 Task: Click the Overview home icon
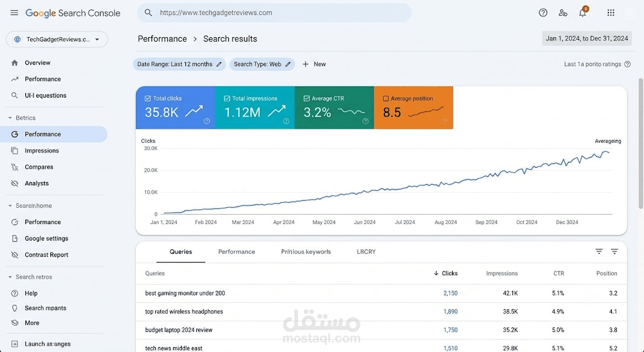point(15,63)
